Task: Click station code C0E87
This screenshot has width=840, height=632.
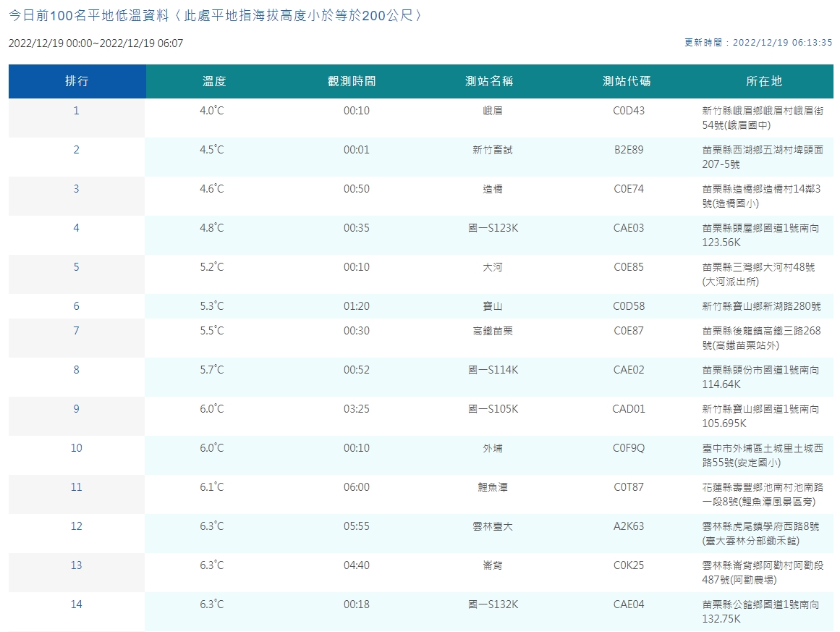Action: click(x=629, y=332)
